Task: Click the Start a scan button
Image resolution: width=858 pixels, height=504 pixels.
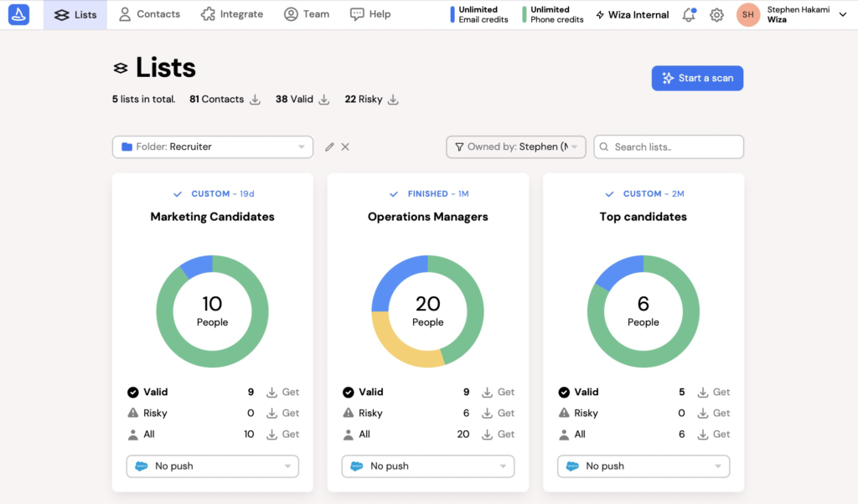Action: click(697, 78)
